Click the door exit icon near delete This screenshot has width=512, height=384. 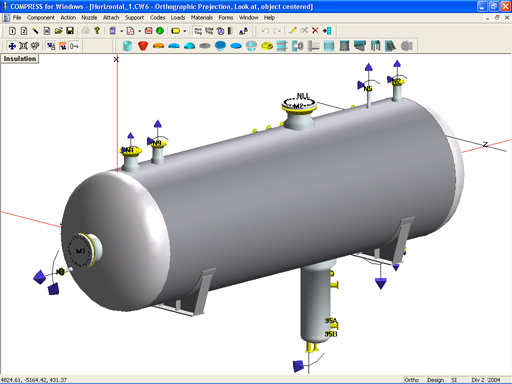327,31
